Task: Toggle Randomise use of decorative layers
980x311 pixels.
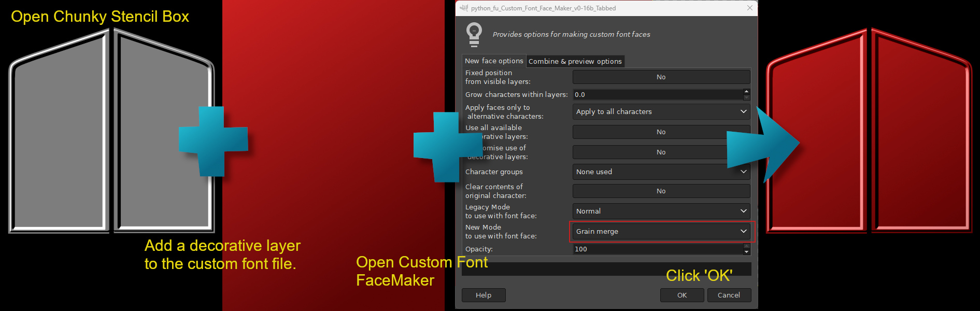Action: tap(661, 152)
